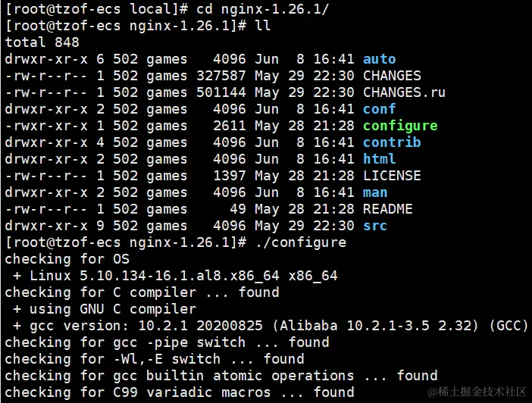Select the LICENSE file name
532x403 pixels.
click(x=392, y=176)
